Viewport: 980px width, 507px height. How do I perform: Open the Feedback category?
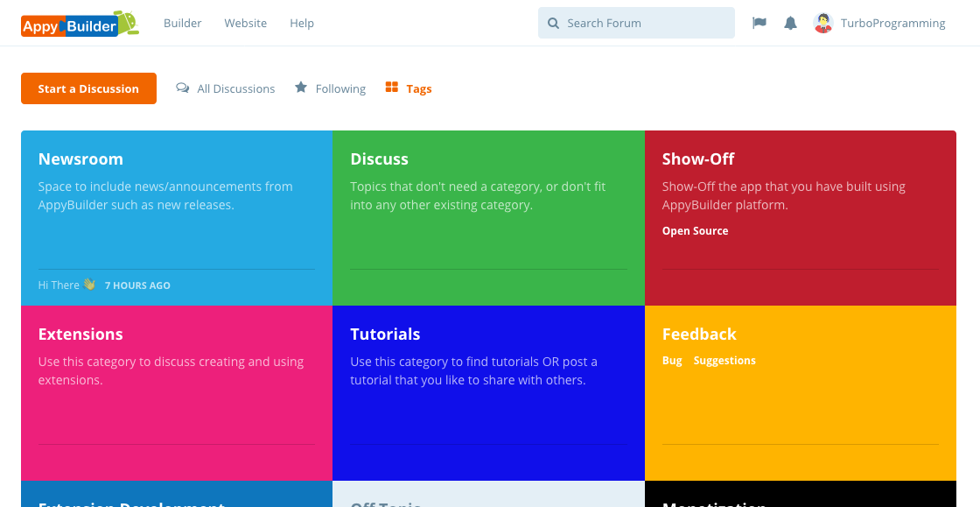tap(699, 334)
